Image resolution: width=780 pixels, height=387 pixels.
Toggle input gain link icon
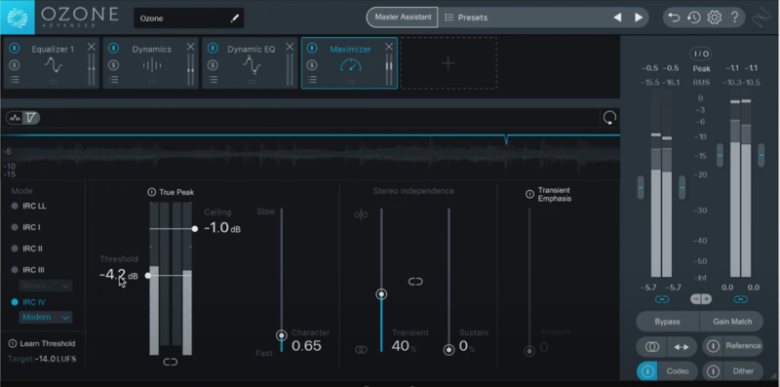[662, 299]
